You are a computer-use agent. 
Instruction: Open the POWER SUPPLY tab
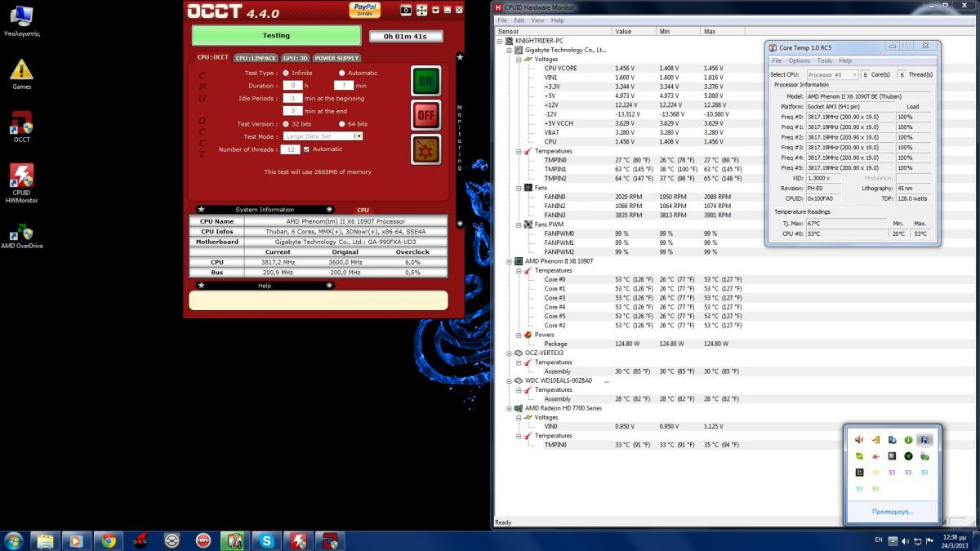[x=336, y=58]
